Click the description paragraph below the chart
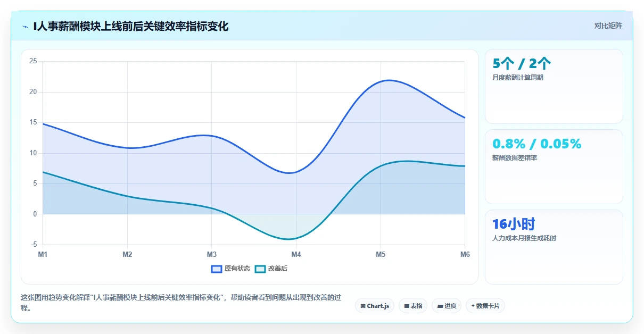The height and width of the screenshot is (334, 644). click(181, 303)
